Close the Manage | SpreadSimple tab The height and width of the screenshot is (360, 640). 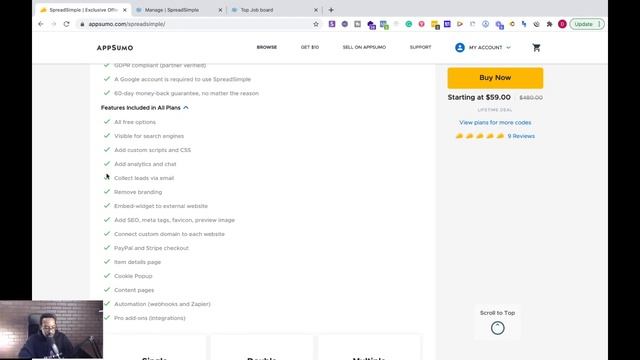point(220,10)
